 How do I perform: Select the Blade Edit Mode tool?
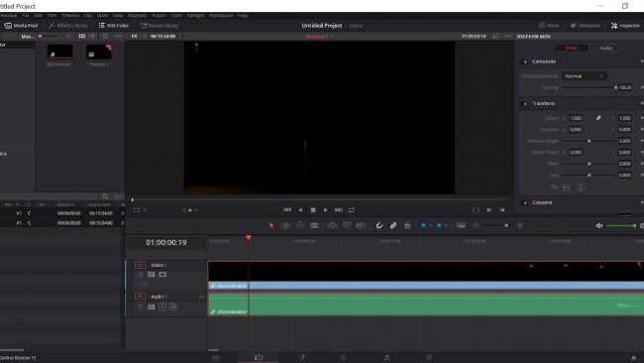[315, 225]
